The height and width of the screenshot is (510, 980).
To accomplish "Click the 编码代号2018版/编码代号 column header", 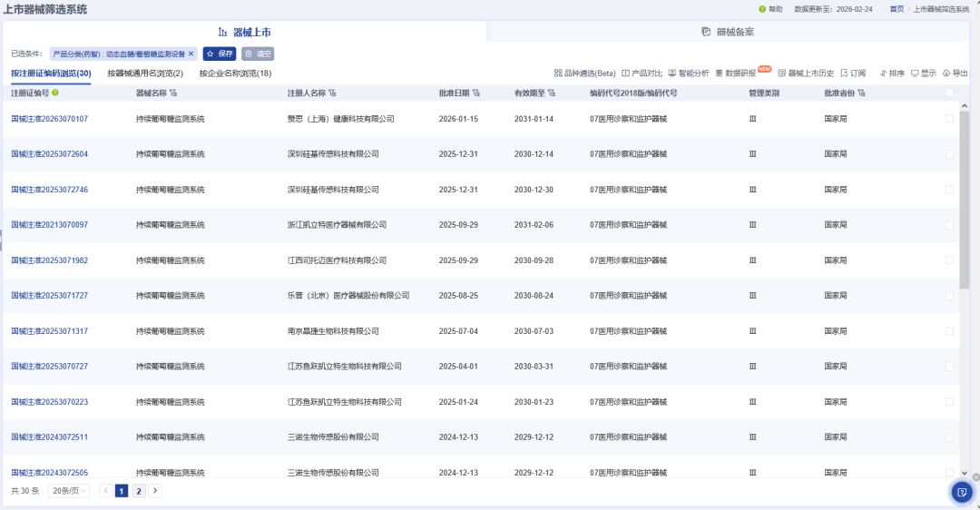I will (x=633, y=93).
